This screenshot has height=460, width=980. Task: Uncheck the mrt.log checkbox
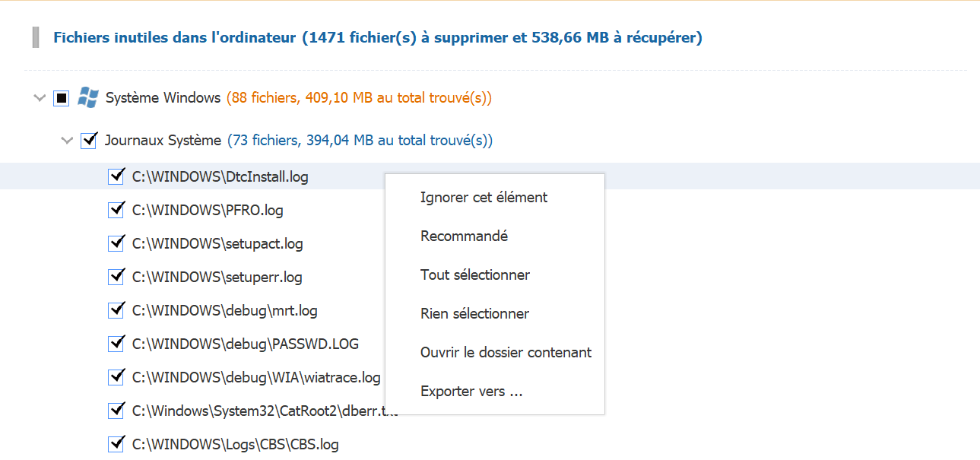tap(116, 310)
